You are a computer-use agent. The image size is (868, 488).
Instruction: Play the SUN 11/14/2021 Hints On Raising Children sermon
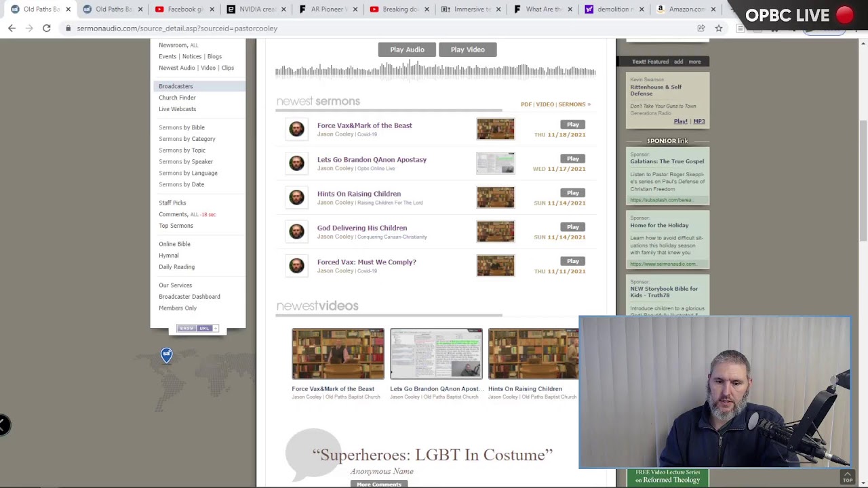(x=573, y=192)
